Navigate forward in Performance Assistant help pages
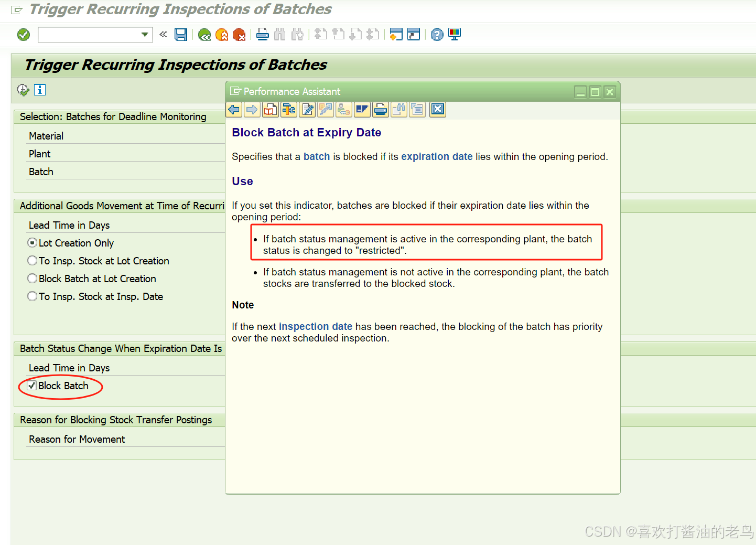 [x=252, y=109]
